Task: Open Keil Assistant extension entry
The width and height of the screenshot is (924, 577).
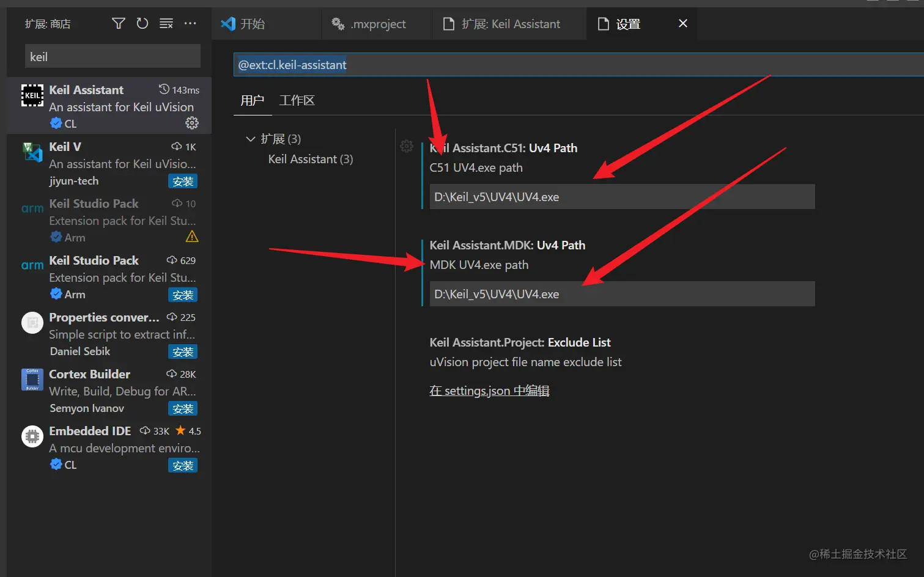Action: click(109, 106)
